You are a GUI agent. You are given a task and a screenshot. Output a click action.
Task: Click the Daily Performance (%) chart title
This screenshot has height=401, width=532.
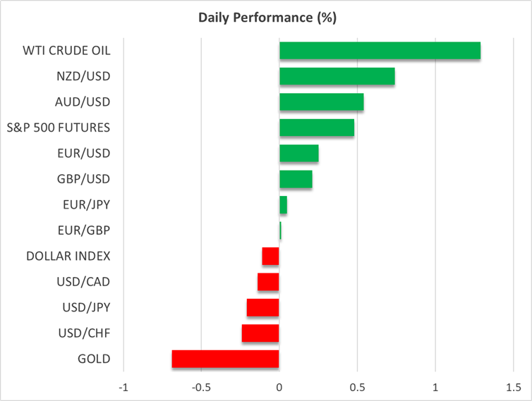266,17
